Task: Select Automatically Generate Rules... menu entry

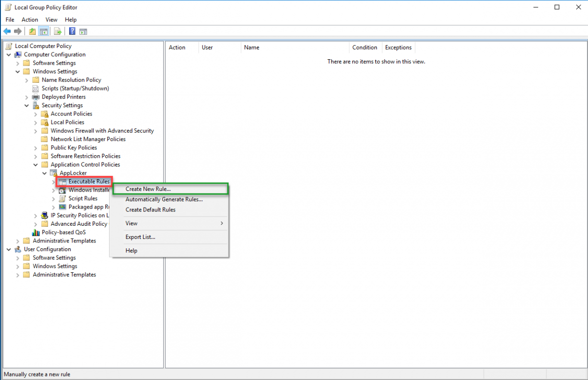Action: (x=164, y=199)
